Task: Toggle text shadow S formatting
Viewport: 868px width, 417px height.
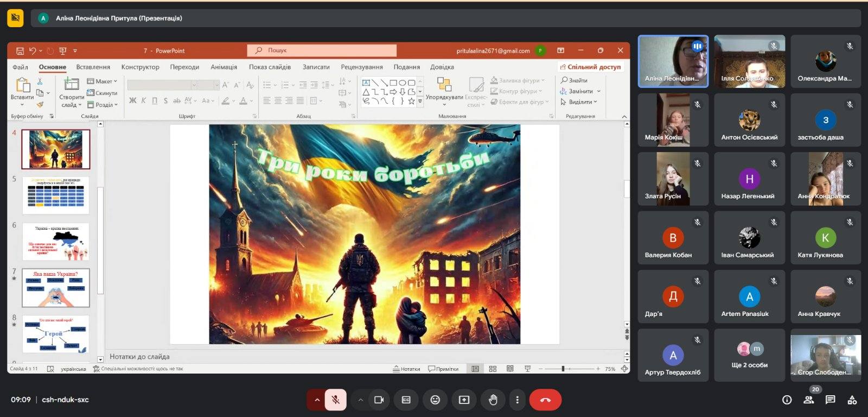Action: [x=165, y=100]
